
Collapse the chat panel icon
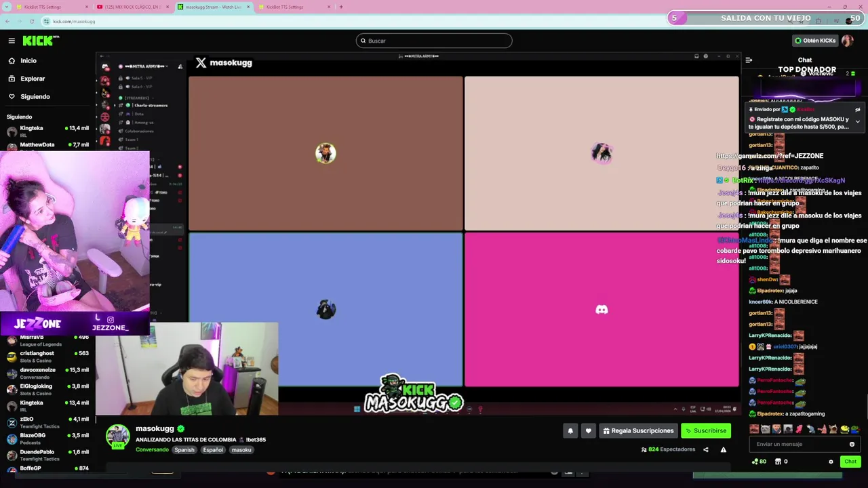click(x=749, y=60)
